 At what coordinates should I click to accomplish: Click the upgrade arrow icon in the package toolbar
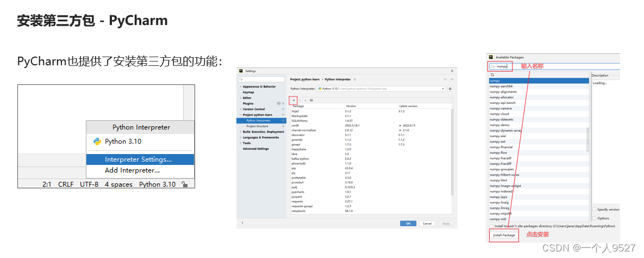click(x=305, y=100)
